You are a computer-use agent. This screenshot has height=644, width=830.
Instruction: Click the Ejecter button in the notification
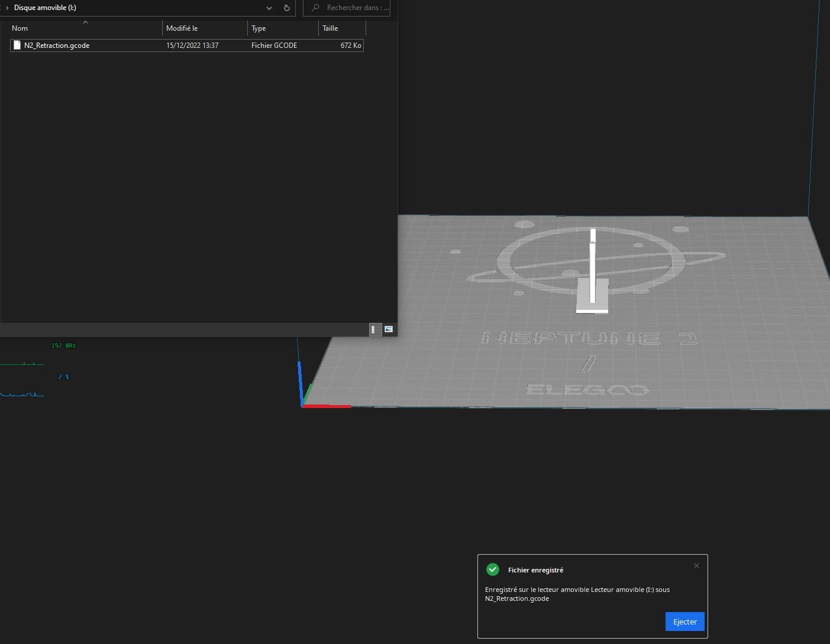[684, 622]
